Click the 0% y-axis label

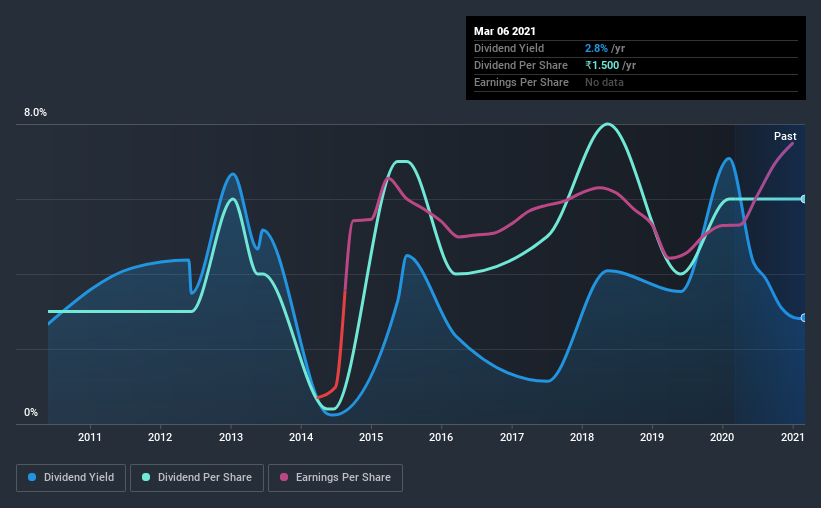coord(31,413)
